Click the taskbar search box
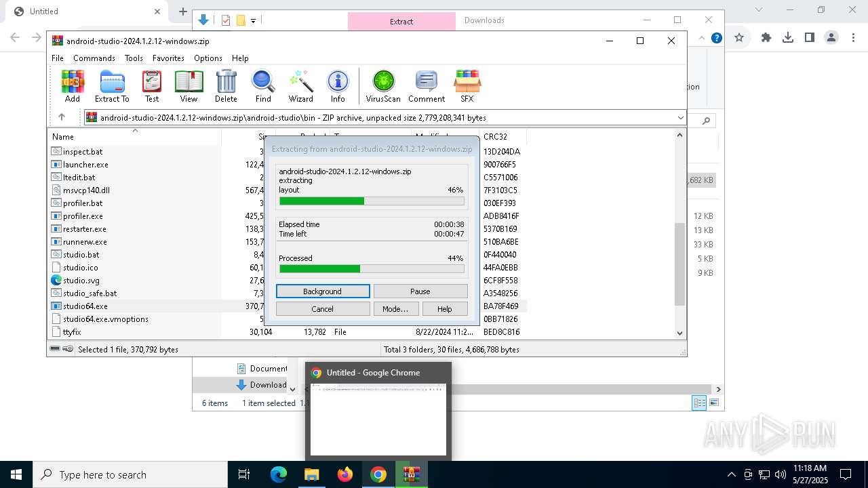The width and height of the screenshot is (868, 488). click(130, 474)
